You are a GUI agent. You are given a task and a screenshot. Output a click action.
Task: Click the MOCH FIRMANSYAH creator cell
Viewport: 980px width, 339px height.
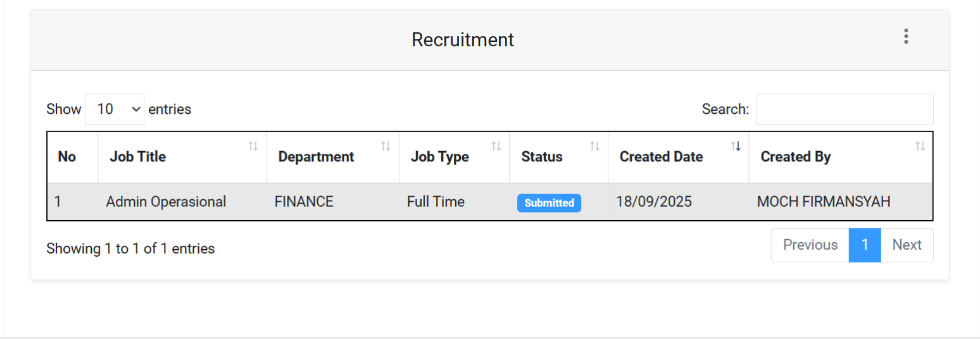(x=824, y=202)
